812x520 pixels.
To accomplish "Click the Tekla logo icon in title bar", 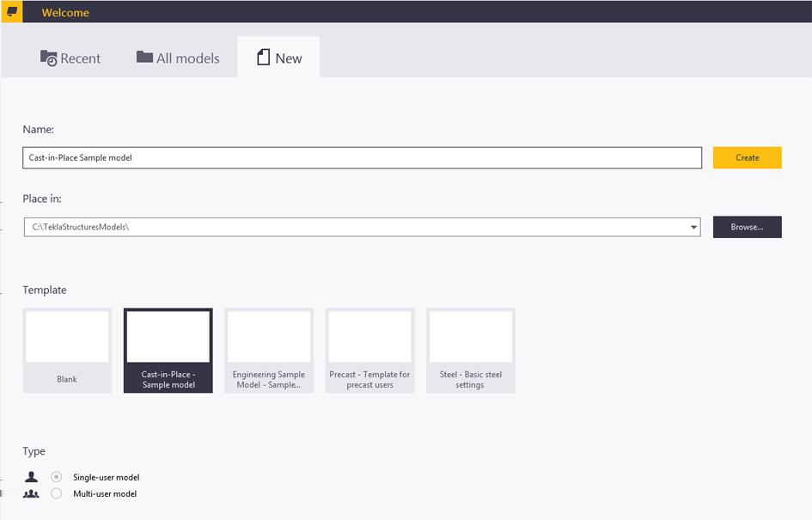I will coord(11,11).
